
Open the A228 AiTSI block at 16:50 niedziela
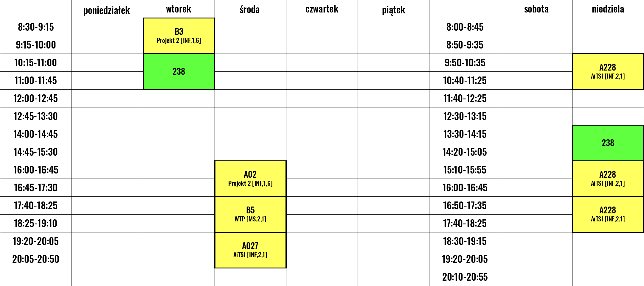(x=608, y=214)
